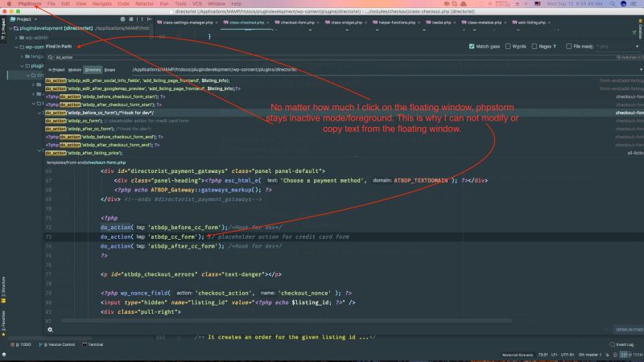Switch to the checkout-form.php tab
The width and height of the screenshot is (644, 362).
(x=297, y=23)
